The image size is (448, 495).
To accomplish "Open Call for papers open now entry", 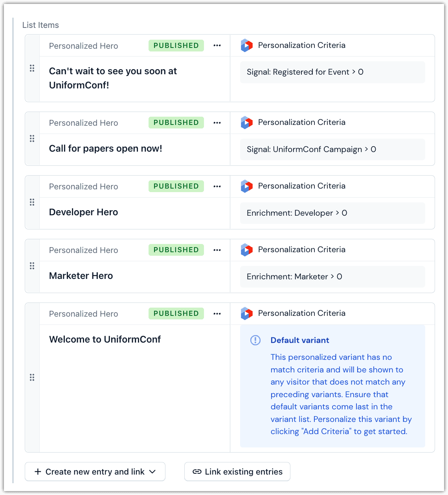I will [106, 148].
